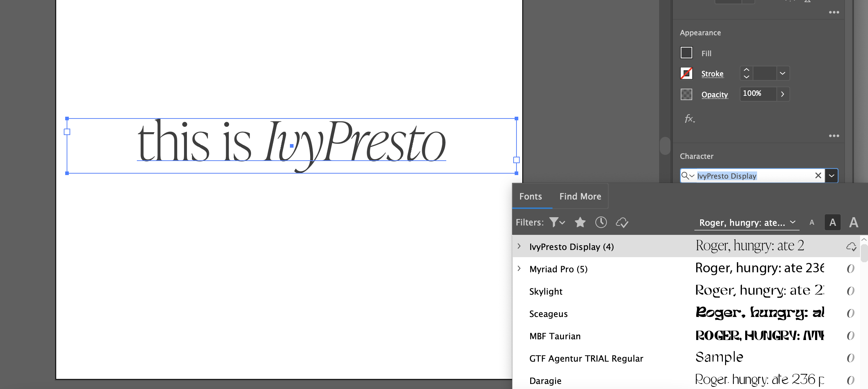Click Myriad Pro OpenType icon
Viewport: 868px width, 389px height.
(850, 269)
